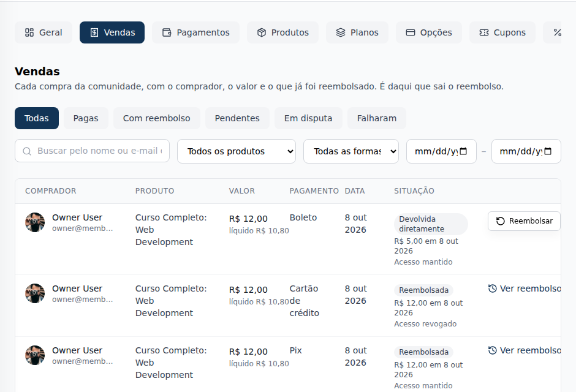The image size is (576, 392).
Task: Click the Reembolsar circular arrow icon
Action: point(501,221)
